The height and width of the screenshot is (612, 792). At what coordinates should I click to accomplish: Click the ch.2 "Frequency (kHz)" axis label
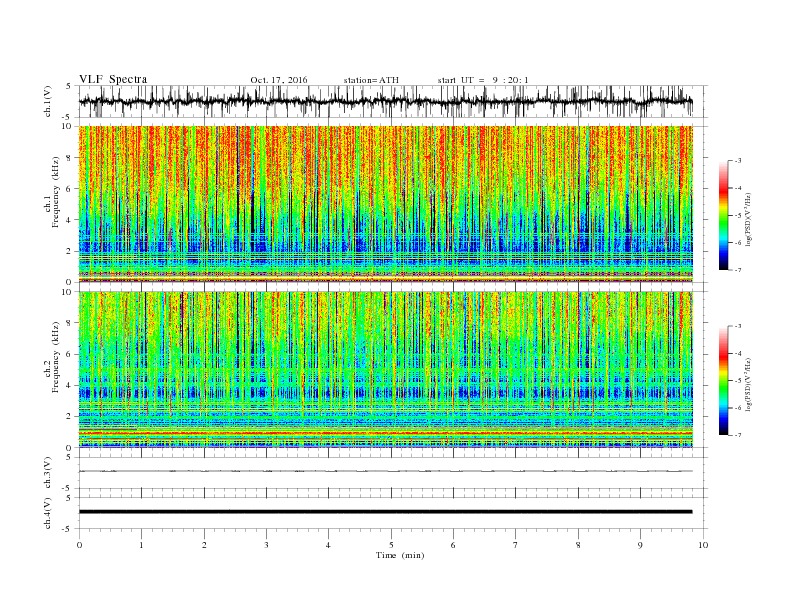[56, 357]
